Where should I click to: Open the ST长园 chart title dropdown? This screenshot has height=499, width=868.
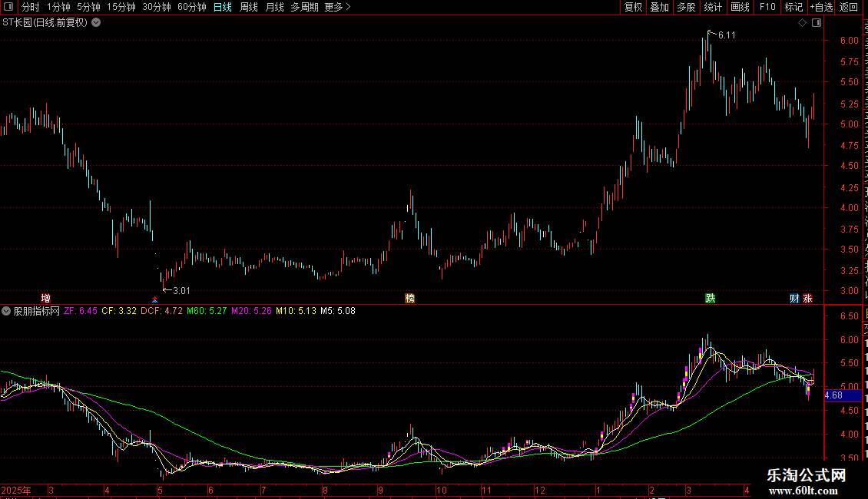96,23
